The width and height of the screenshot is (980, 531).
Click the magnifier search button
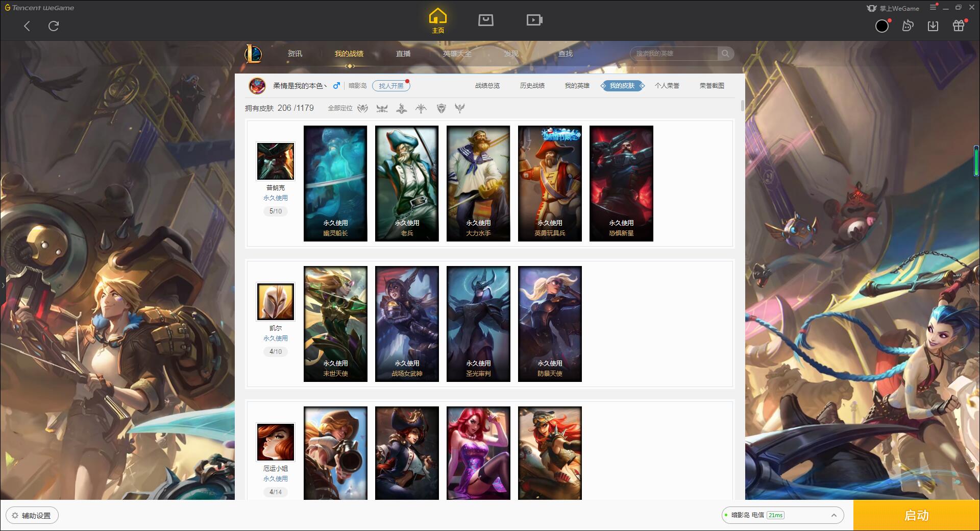pos(725,54)
